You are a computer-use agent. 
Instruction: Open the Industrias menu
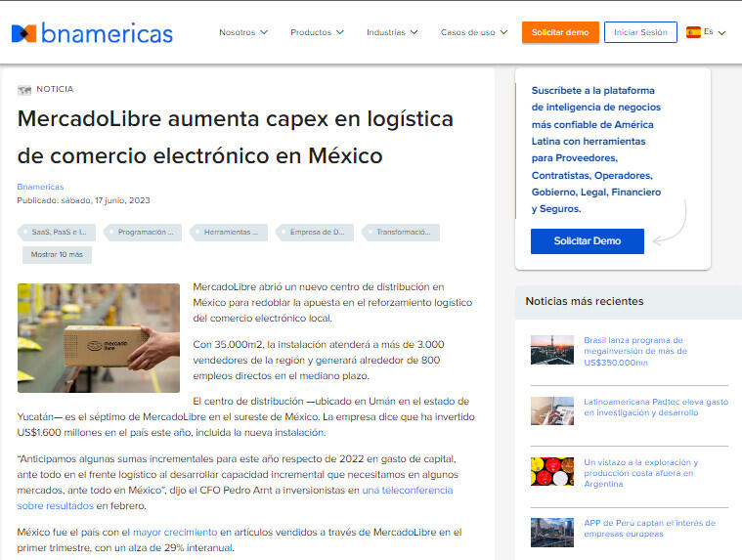392,32
